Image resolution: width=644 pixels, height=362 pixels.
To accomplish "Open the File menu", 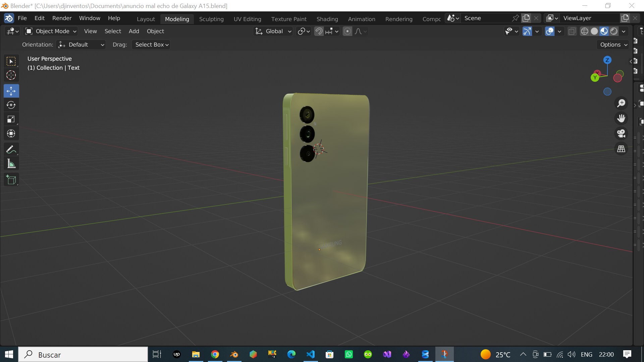I will coord(22,18).
